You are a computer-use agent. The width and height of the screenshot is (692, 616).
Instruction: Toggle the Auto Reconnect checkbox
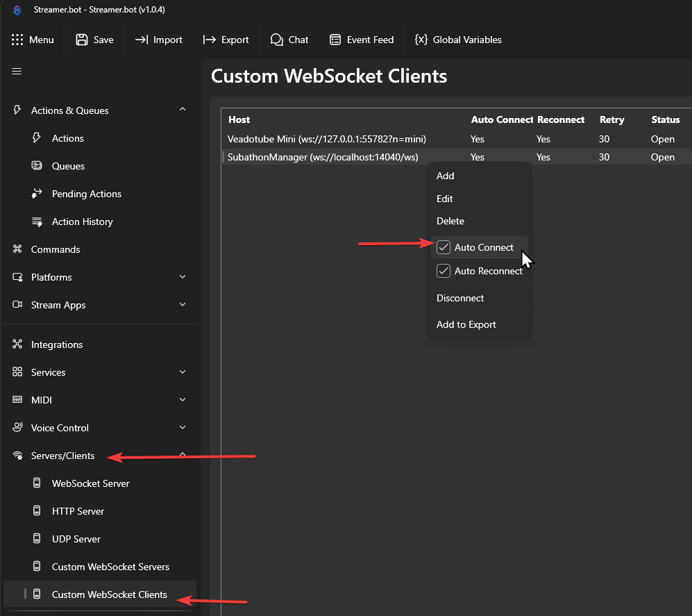(x=444, y=271)
